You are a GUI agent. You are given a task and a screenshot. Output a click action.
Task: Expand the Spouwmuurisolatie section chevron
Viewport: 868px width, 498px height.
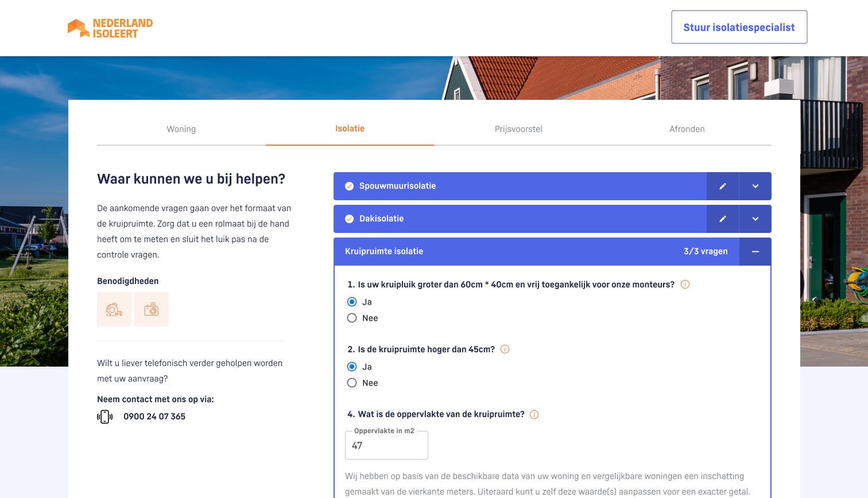coord(755,186)
